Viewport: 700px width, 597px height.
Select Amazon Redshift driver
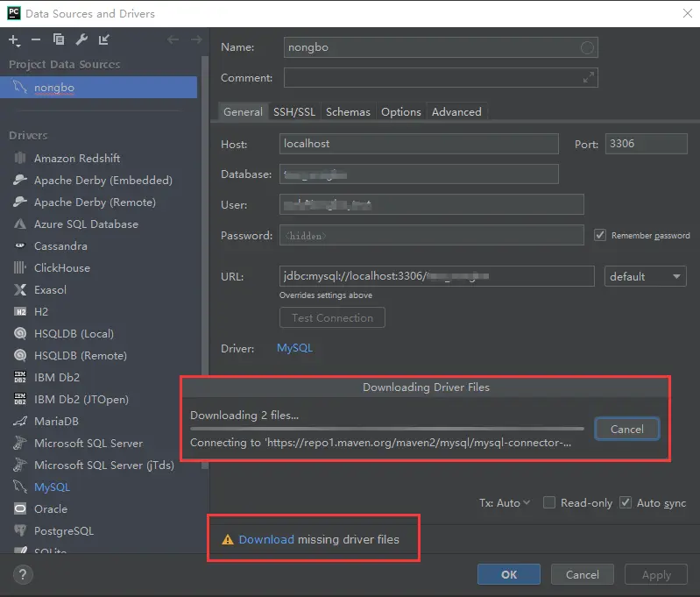pos(99,158)
